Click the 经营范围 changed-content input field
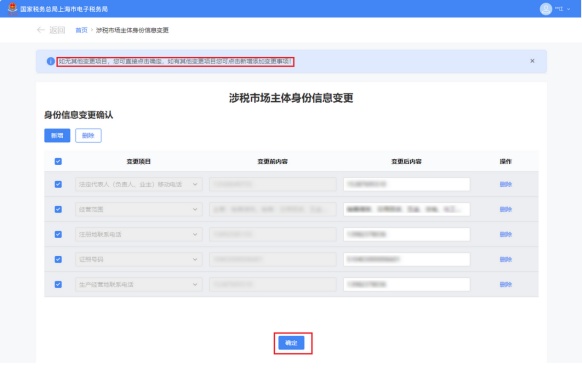582x369 pixels. click(x=407, y=209)
